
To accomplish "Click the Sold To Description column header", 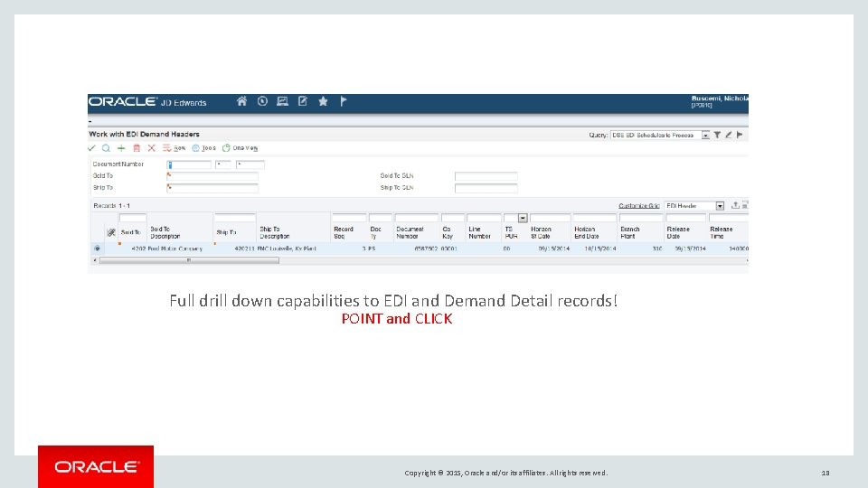I will (165, 232).
